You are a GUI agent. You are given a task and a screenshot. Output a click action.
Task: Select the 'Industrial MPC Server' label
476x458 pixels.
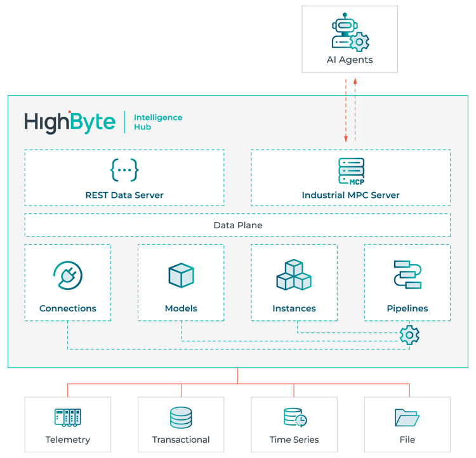tap(350, 195)
